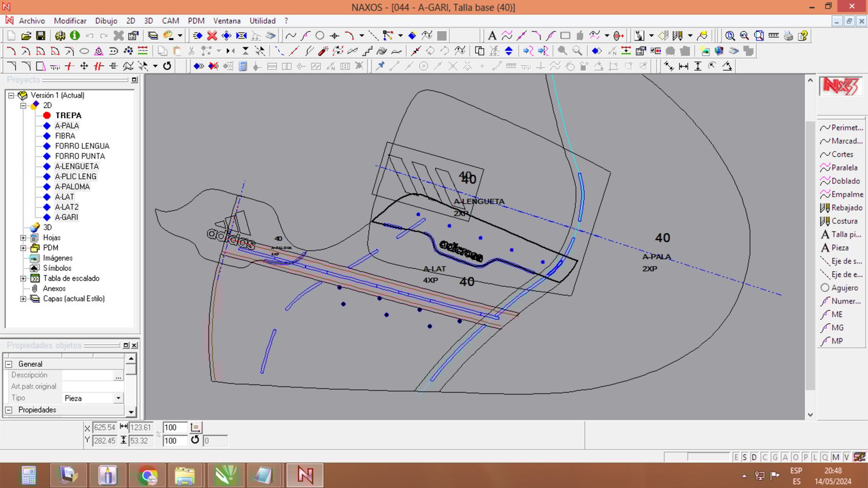Open Chrome from the taskbar
The image size is (868, 488).
click(x=148, y=476)
